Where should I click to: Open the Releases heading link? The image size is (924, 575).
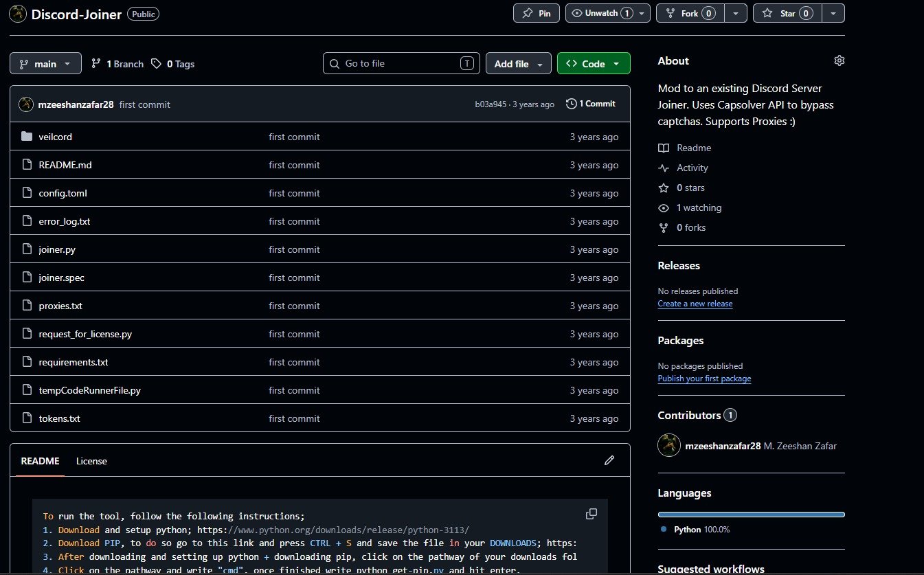[x=679, y=265]
